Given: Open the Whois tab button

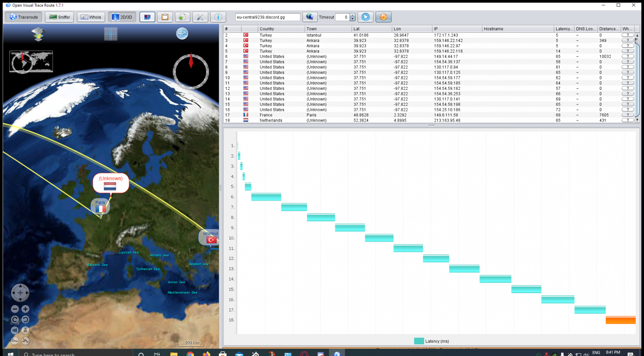Looking at the screenshot, I should [x=91, y=17].
